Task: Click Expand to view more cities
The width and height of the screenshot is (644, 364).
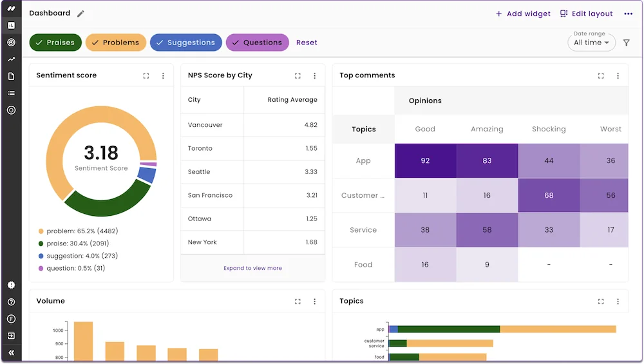Action: tap(252, 268)
